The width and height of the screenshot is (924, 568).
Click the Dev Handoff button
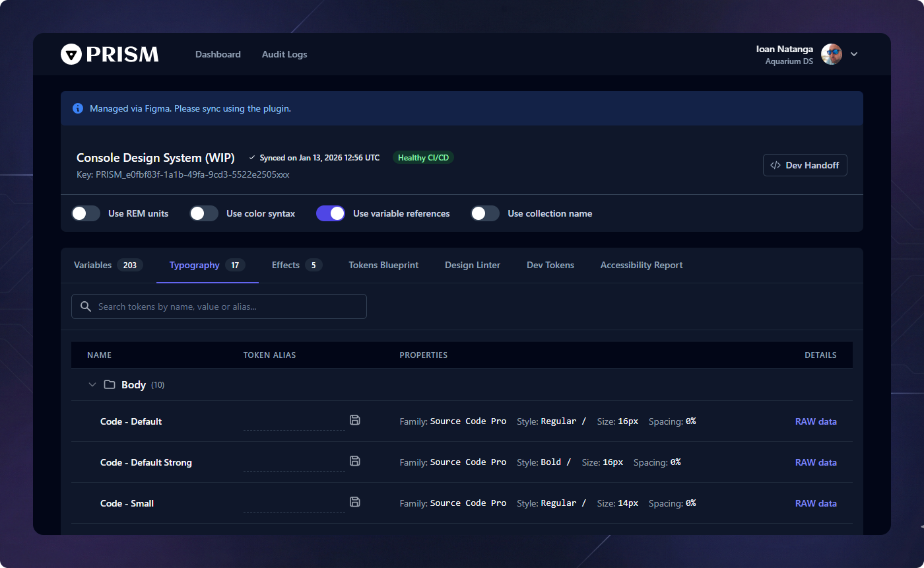point(805,165)
